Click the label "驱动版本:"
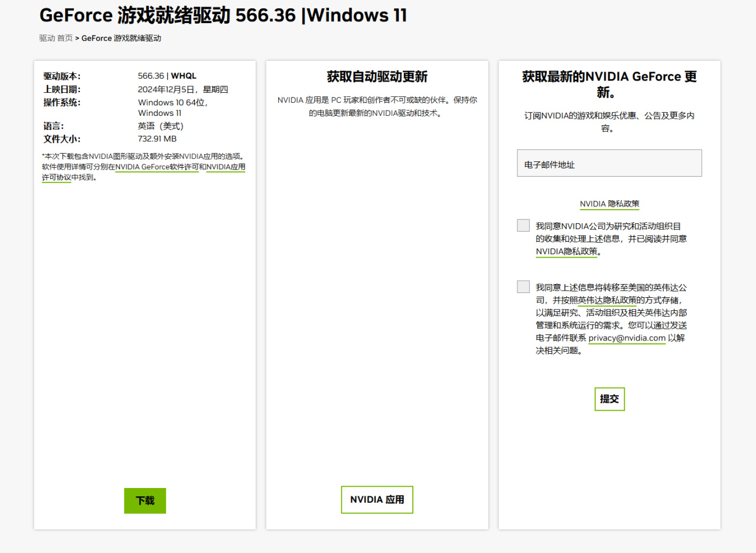 [62, 76]
